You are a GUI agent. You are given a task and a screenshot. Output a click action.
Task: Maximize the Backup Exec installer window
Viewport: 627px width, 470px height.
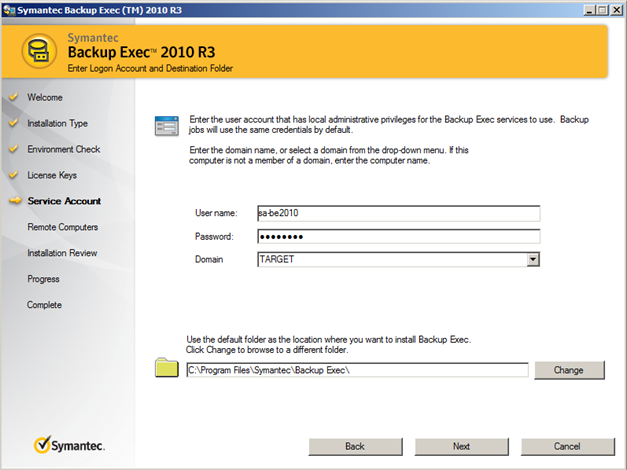click(602, 10)
